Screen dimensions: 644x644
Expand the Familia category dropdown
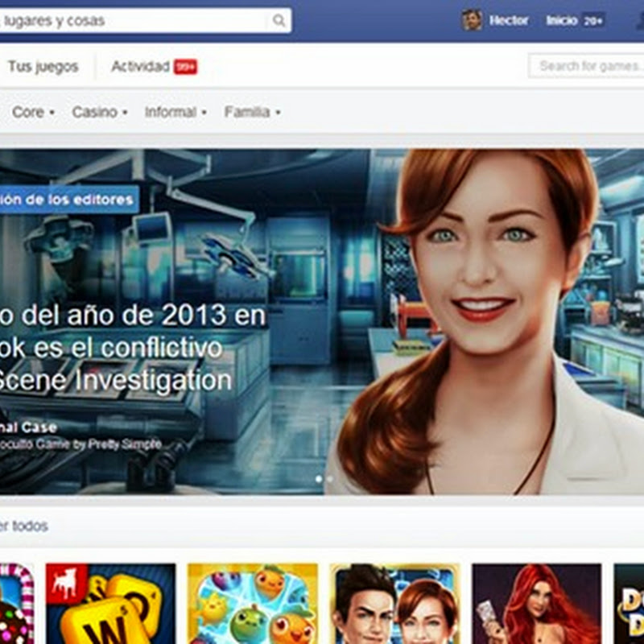click(252, 112)
